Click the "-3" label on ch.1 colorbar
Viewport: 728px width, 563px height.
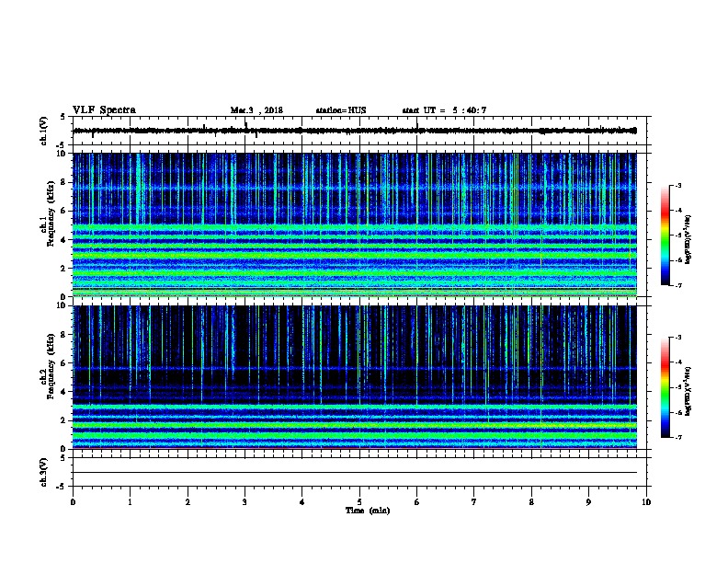tap(678, 185)
